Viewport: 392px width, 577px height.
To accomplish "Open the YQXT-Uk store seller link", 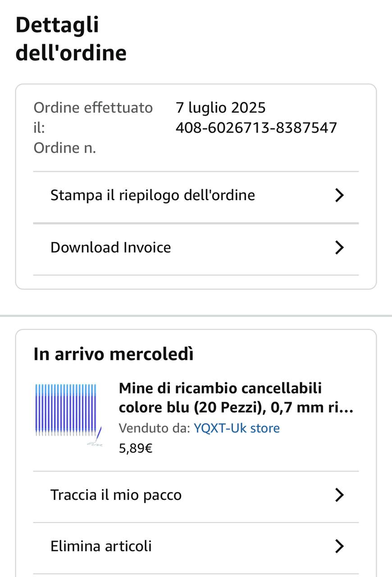I will pos(237,428).
